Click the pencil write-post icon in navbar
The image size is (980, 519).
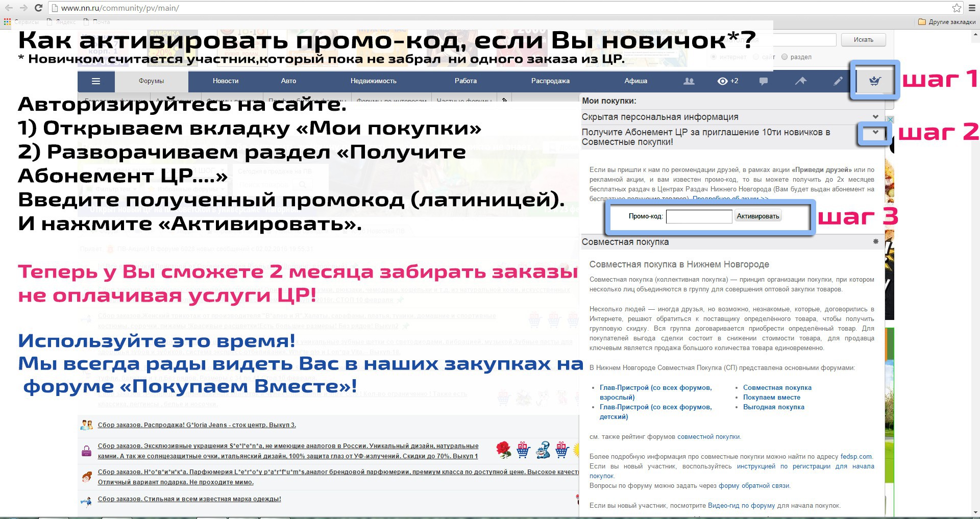(838, 81)
